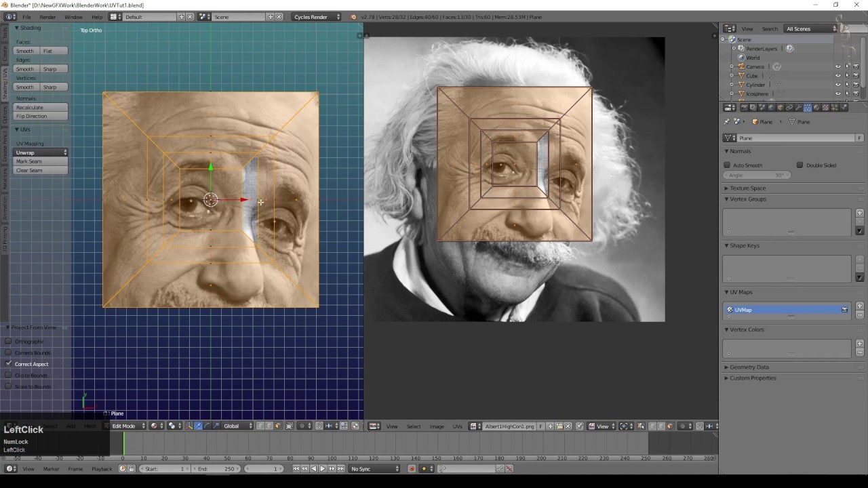The height and width of the screenshot is (488, 868).
Task: Open the Unwrap dropdown menu
Action: coord(41,152)
